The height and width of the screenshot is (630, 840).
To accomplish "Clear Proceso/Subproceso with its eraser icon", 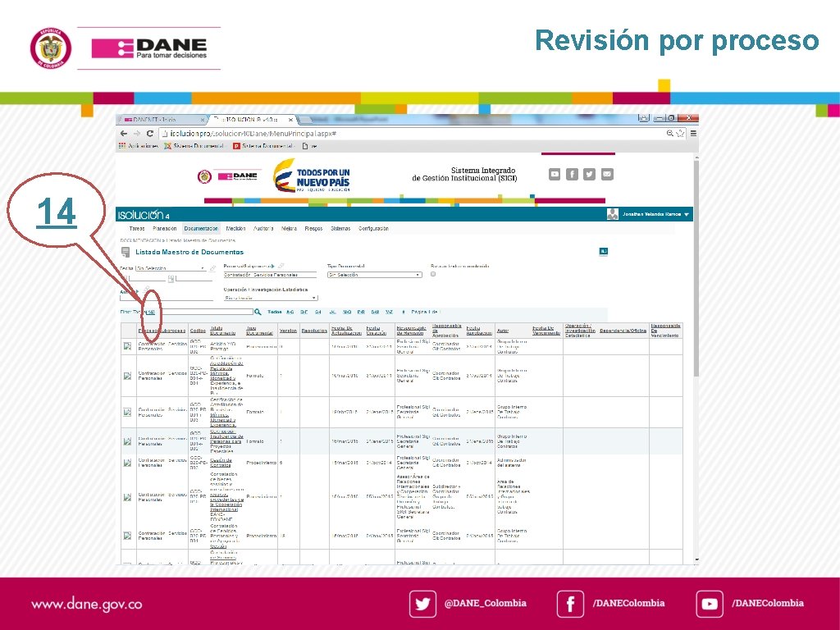I will [x=281, y=266].
